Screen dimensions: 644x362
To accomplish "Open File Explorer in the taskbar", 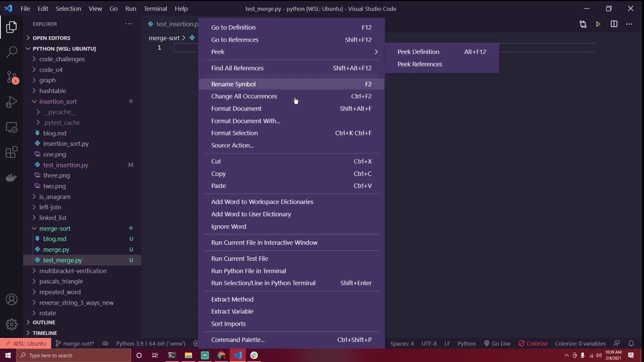I will (x=188, y=355).
